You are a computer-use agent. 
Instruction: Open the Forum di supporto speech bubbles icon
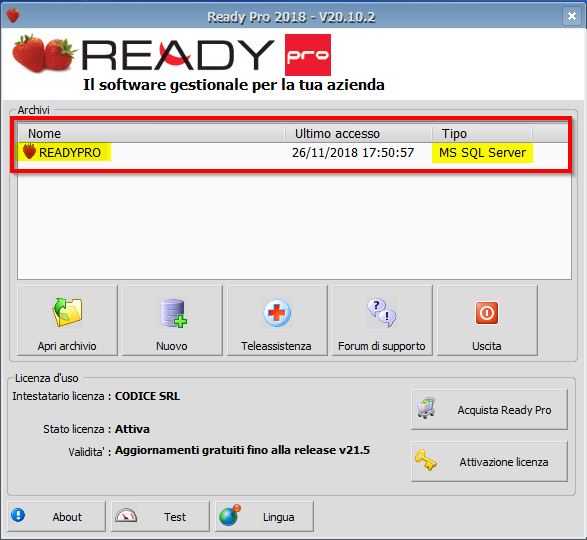point(381,313)
